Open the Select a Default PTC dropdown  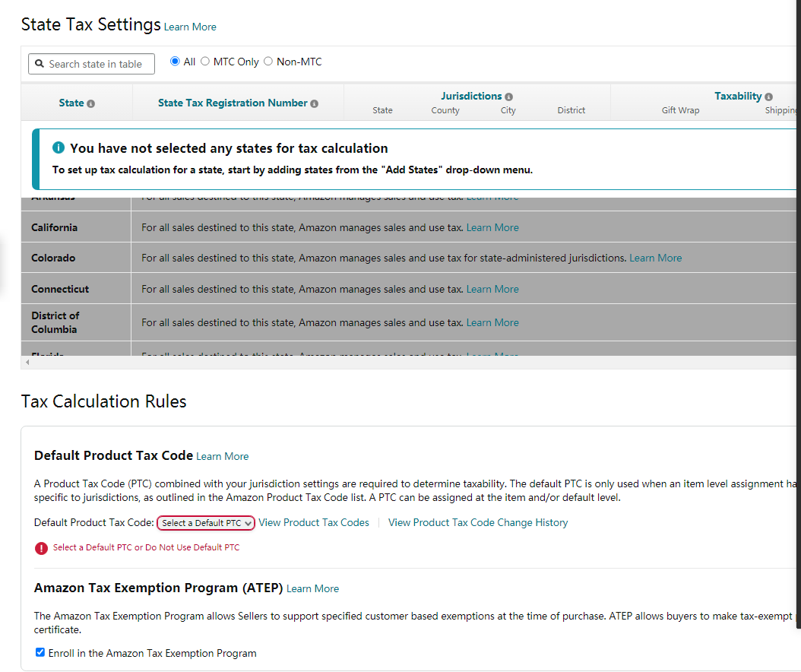click(206, 523)
